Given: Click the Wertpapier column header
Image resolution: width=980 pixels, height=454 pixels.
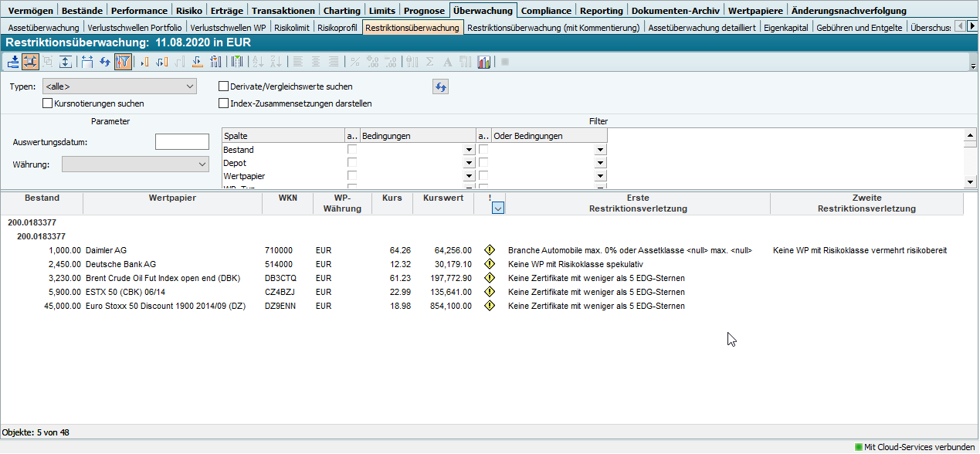Looking at the screenshot, I should pyautogui.click(x=172, y=198).
